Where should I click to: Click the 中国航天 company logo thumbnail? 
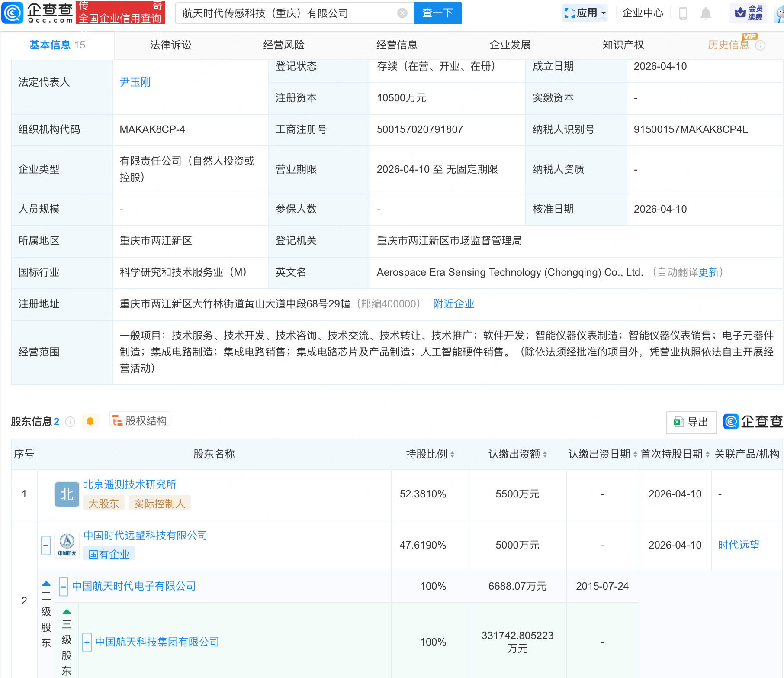(66, 545)
